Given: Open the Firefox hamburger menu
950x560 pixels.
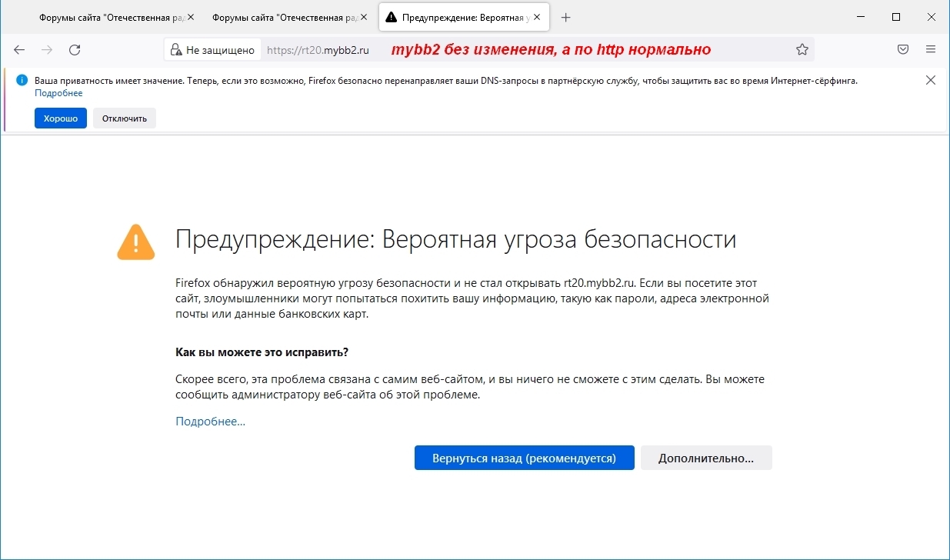Looking at the screenshot, I should [x=931, y=49].
